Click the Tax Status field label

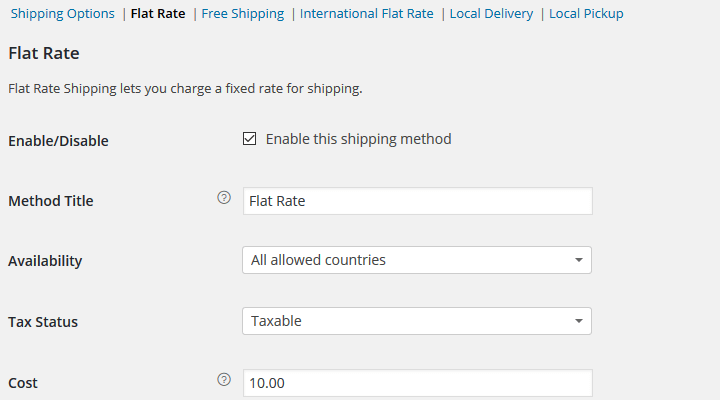click(43, 322)
